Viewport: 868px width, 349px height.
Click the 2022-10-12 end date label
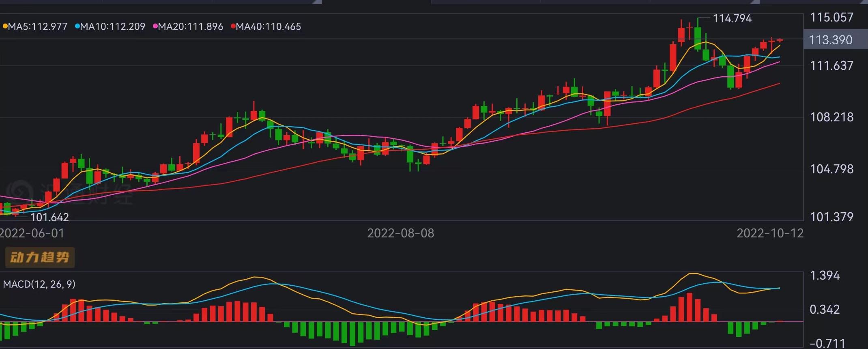[769, 233]
